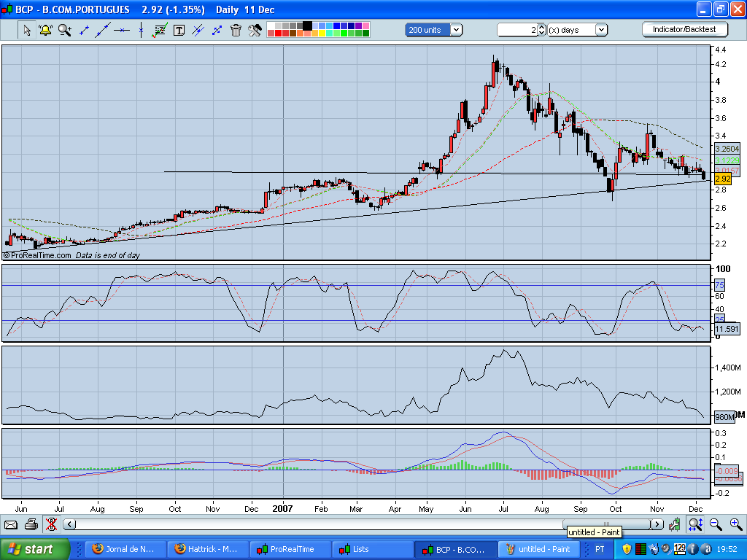
Task: Toggle the red X icon beside printer
Action: [x=51, y=524]
